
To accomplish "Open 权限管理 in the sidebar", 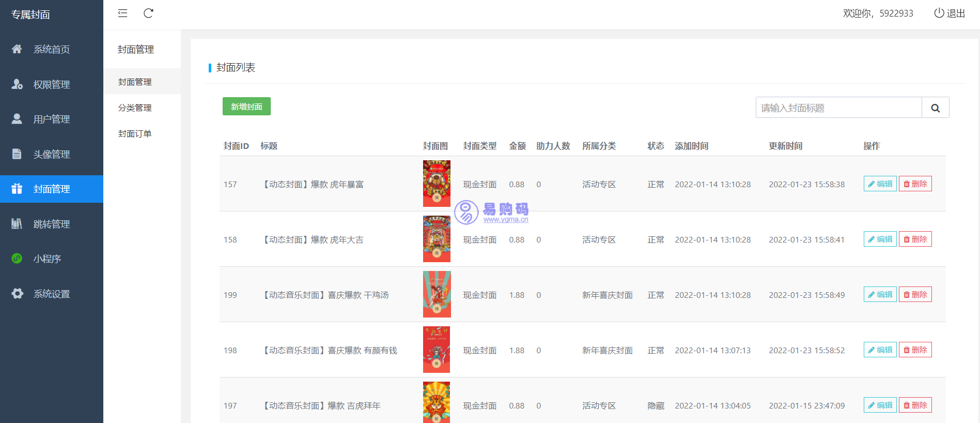I will click(51, 84).
